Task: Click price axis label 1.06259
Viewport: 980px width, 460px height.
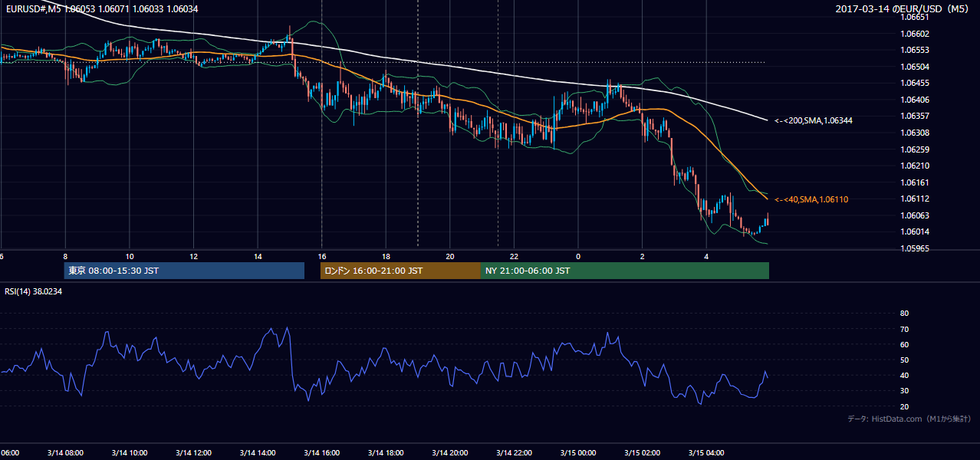Action: 916,149
